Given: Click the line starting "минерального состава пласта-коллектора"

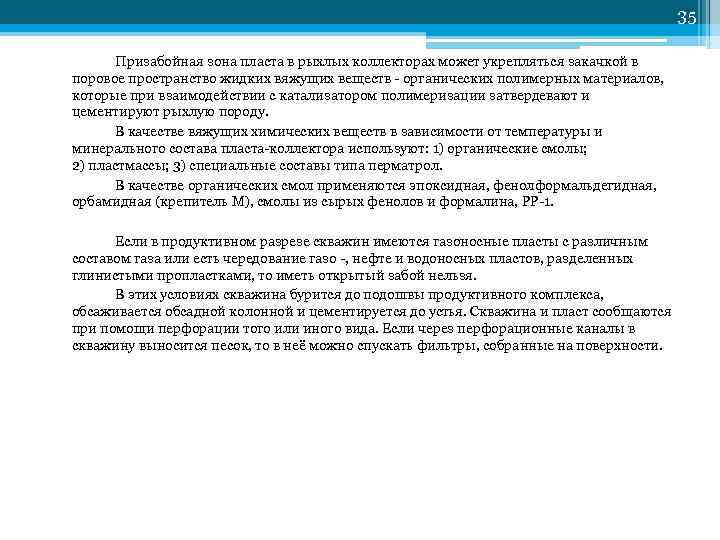Looking at the screenshot, I should point(329,149).
